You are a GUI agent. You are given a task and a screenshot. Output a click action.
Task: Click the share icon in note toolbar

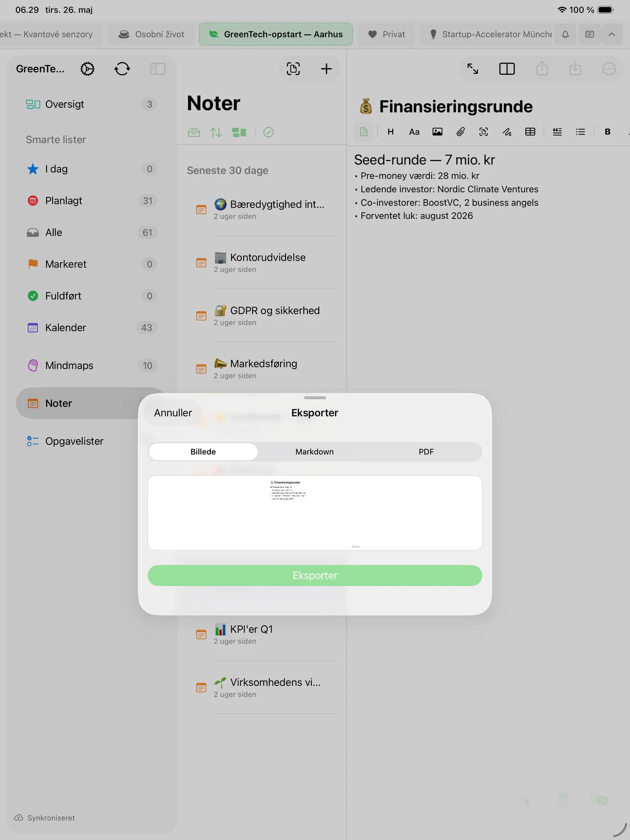[542, 69]
